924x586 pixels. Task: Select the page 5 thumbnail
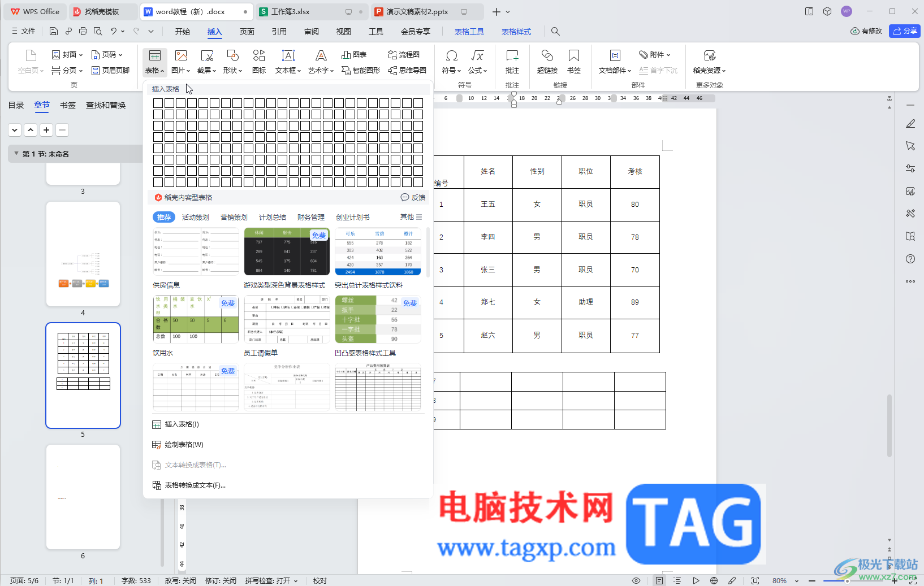(83, 376)
